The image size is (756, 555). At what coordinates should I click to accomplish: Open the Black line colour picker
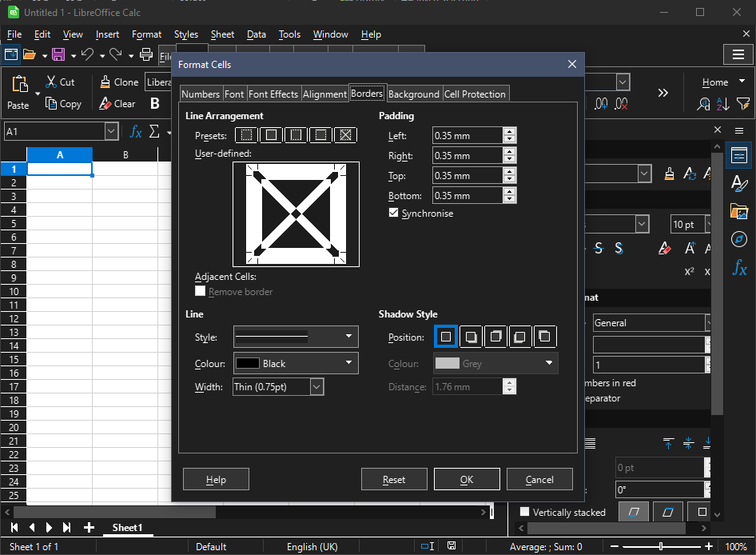296,363
